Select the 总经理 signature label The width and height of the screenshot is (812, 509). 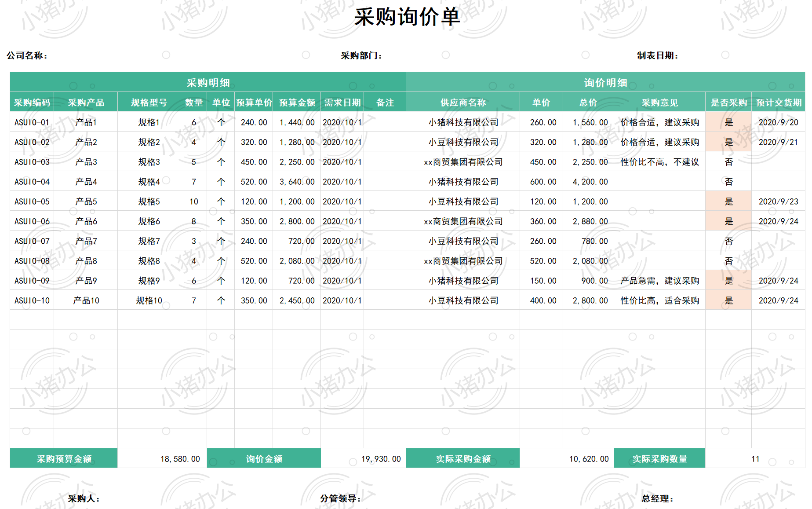(x=657, y=498)
